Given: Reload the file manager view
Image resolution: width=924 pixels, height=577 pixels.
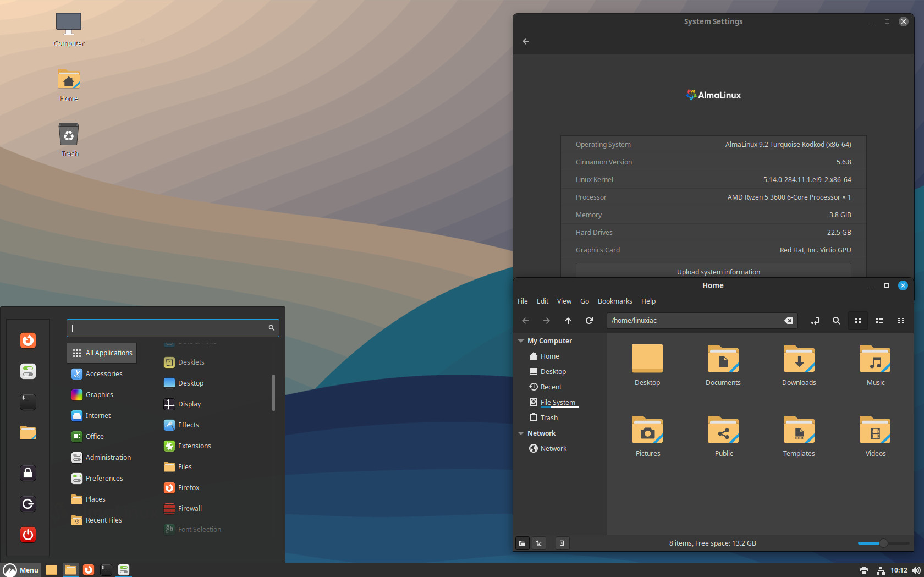Looking at the screenshot, I should click(589, 321).
